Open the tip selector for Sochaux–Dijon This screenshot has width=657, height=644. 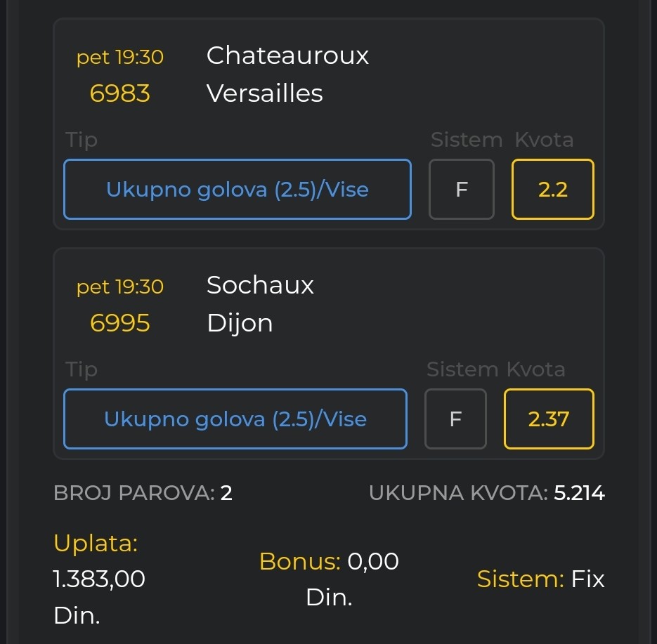coord(235,419)
